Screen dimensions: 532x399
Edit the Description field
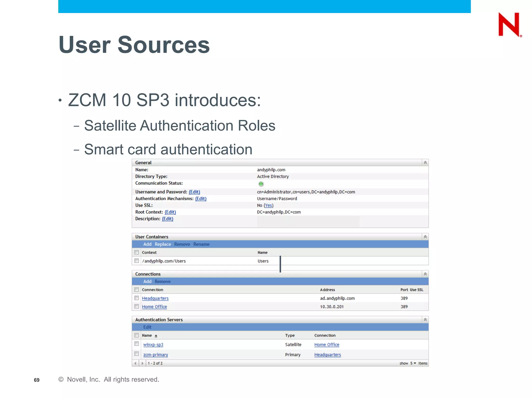(168, 219)
